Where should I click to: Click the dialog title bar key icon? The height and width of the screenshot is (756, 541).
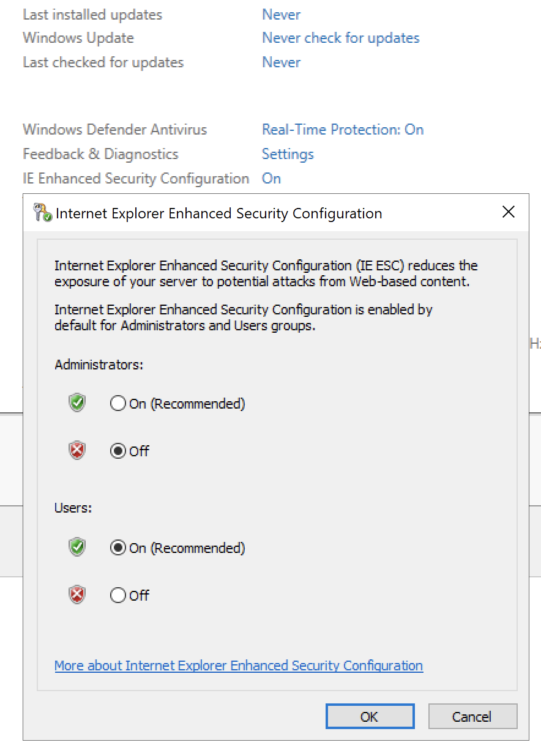[x=42, y=213]
